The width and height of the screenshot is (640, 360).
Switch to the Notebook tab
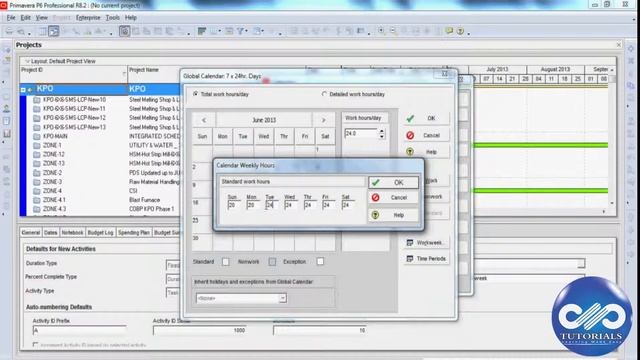tap(72, 233)
